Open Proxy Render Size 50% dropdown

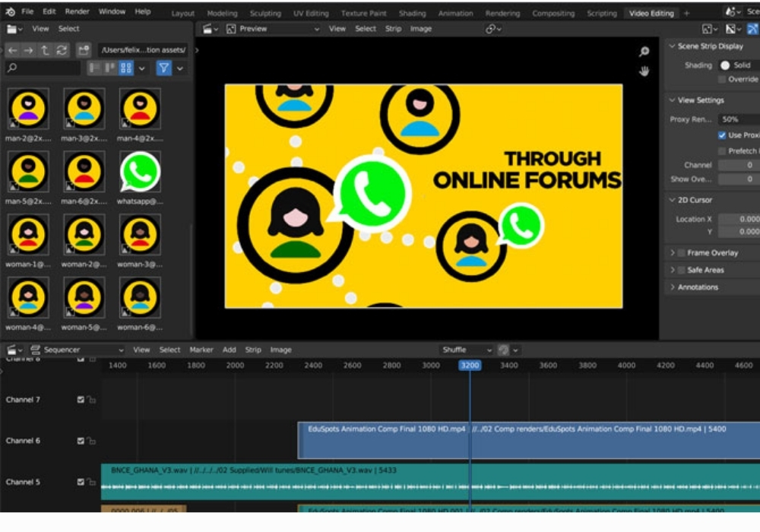click(739, 119)
